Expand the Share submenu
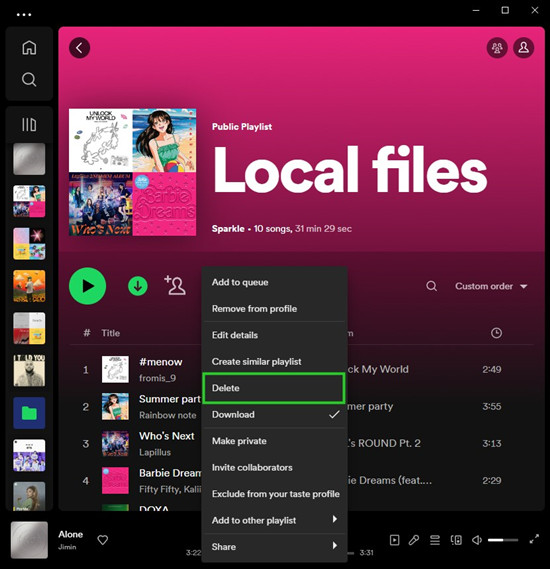The height and width of the screenshot is (569, 550). (x=275, y=547)
